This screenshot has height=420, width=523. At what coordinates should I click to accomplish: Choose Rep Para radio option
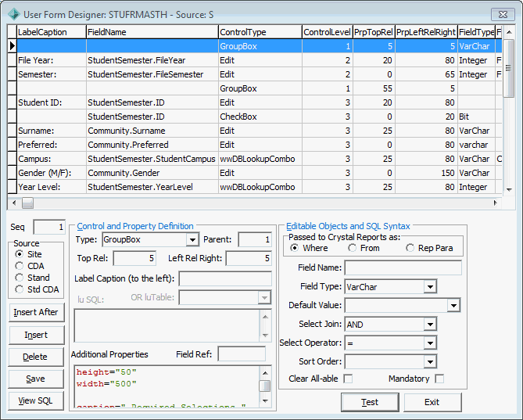click(410, 248)
